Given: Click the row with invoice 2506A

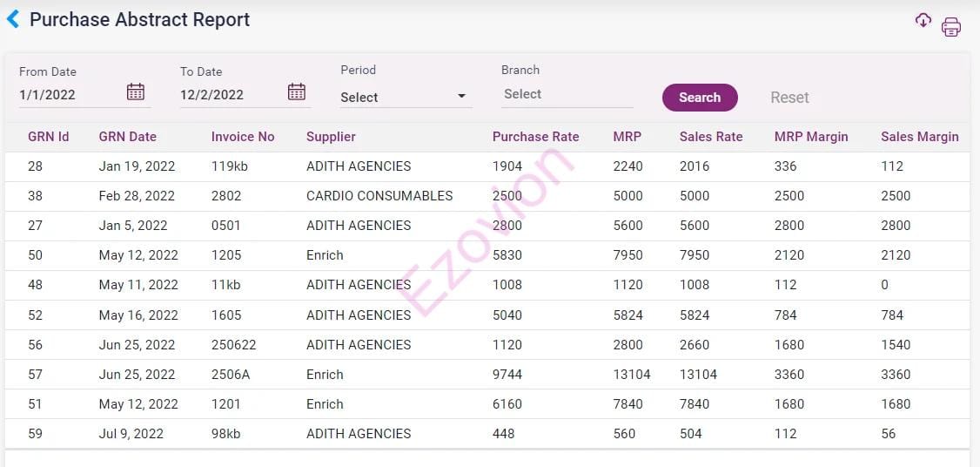Looking at the screenshot, I should pyautogui.click(x=230, y=375).
